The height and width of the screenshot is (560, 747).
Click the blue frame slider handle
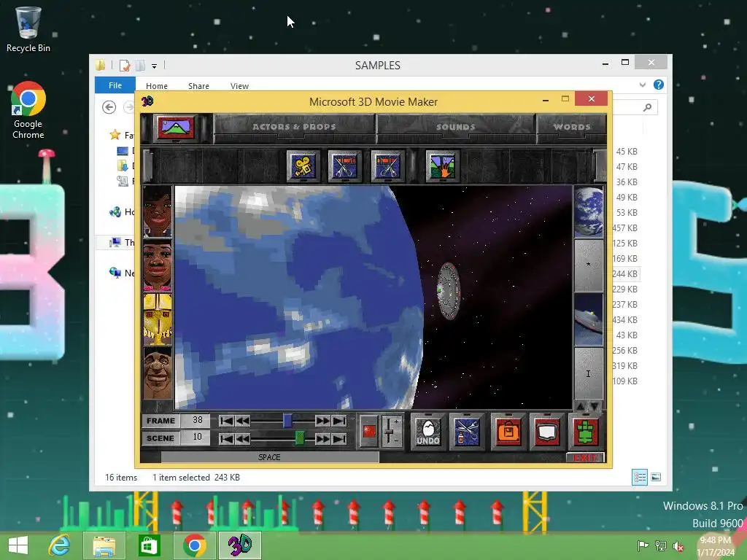(287, 421)
